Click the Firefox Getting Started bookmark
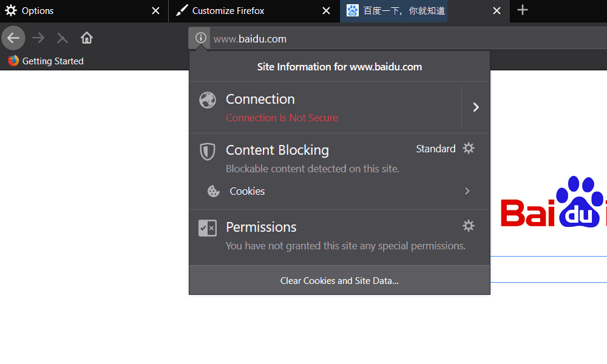This screenshot has width=607, height=364. 46,61
